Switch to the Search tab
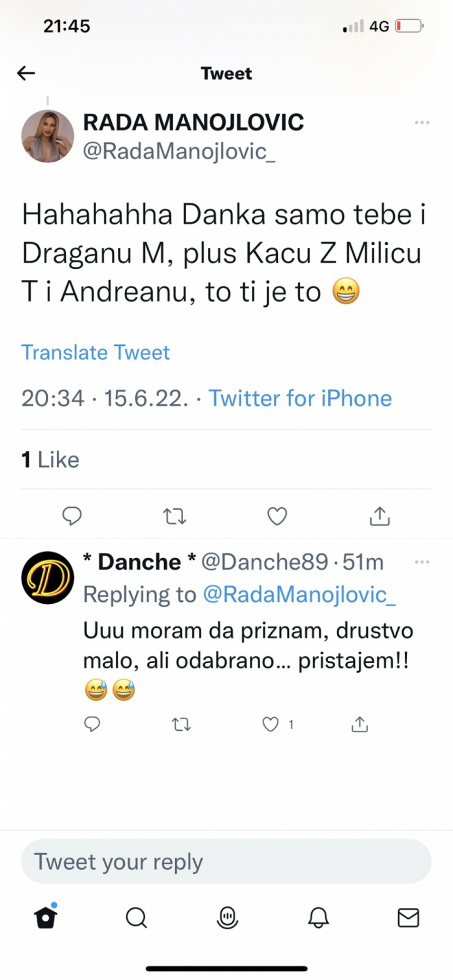The height and width of the screenshot is (980, 453). pos(136,918)
